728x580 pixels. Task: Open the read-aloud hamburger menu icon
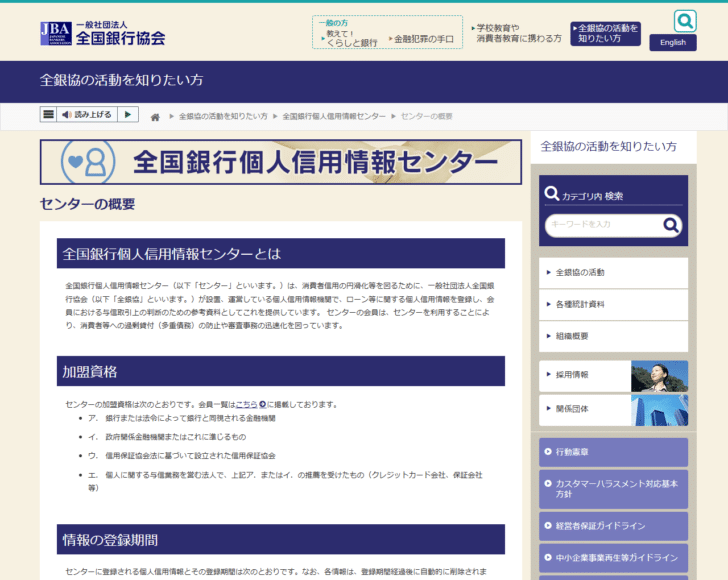(x=48, y=114)
